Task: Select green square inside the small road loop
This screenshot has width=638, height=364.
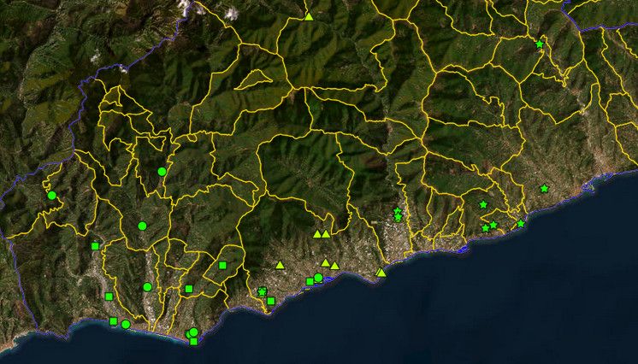Action: [x=222, y=266]
